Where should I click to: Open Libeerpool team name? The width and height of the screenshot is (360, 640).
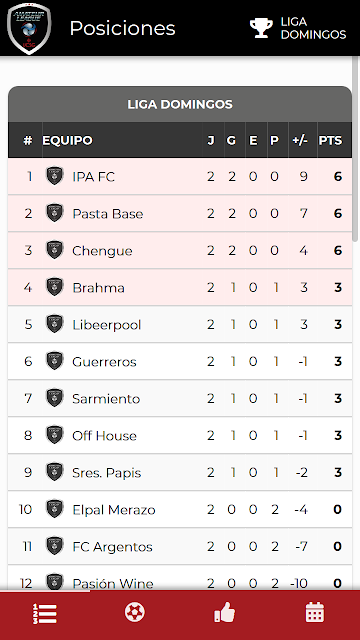click(x=107, y=325)
